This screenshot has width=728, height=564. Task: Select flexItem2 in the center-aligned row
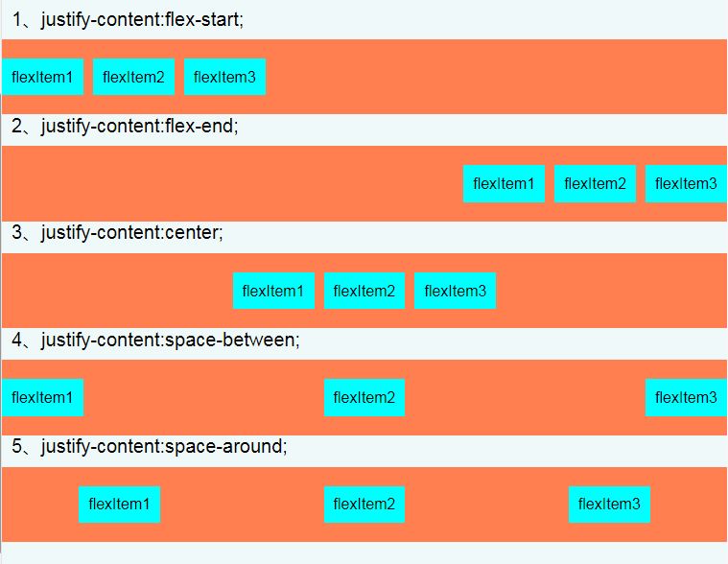pyautogui.click(x=364, y=291)
